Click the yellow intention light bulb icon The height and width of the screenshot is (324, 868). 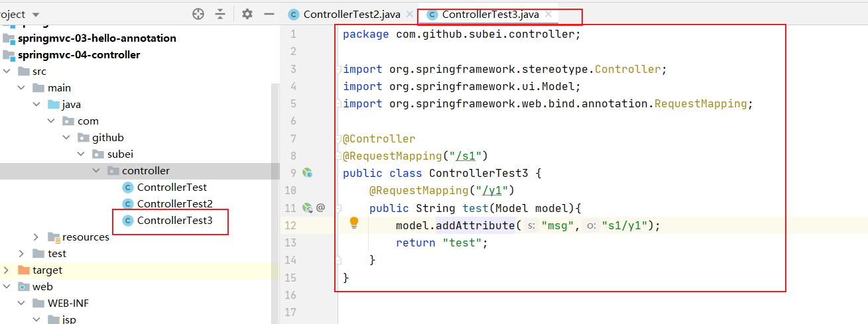pyautogui.click(x=354, y=223)
